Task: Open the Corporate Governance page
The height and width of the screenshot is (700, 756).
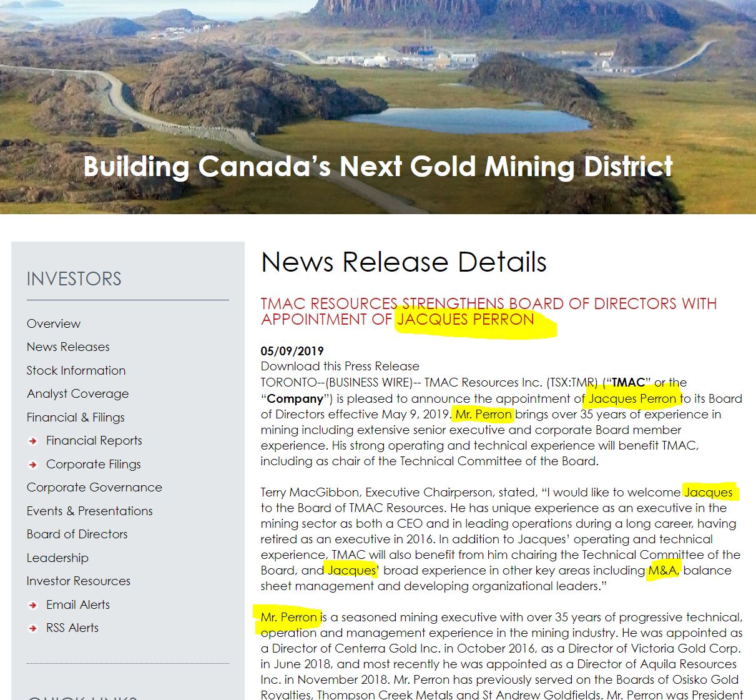Action: (94, 487)
